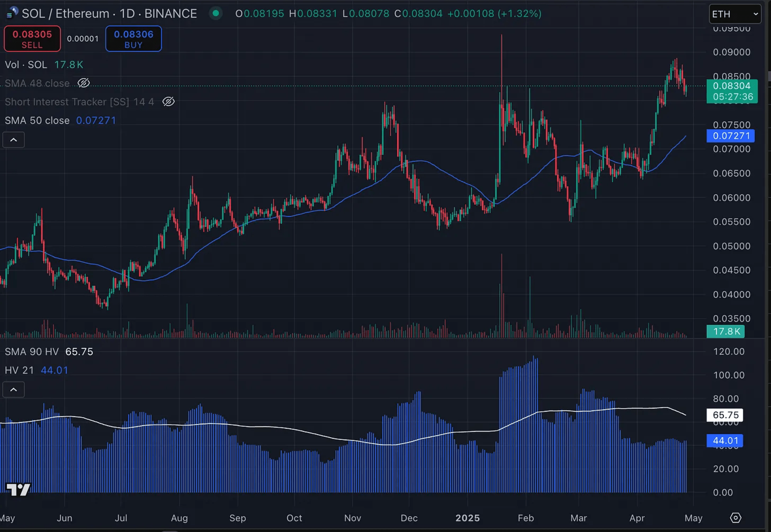The height and width of the screenshot is (532, 771).
Task: Click the 0.09000 price axis label
Action: click(731, 52)
